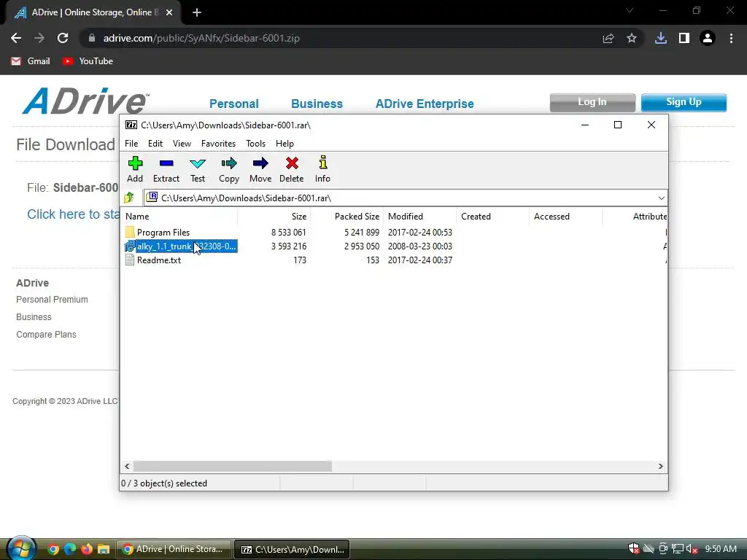Run the Test archive tool
This screenshot has width=747, height=560.
197,163
